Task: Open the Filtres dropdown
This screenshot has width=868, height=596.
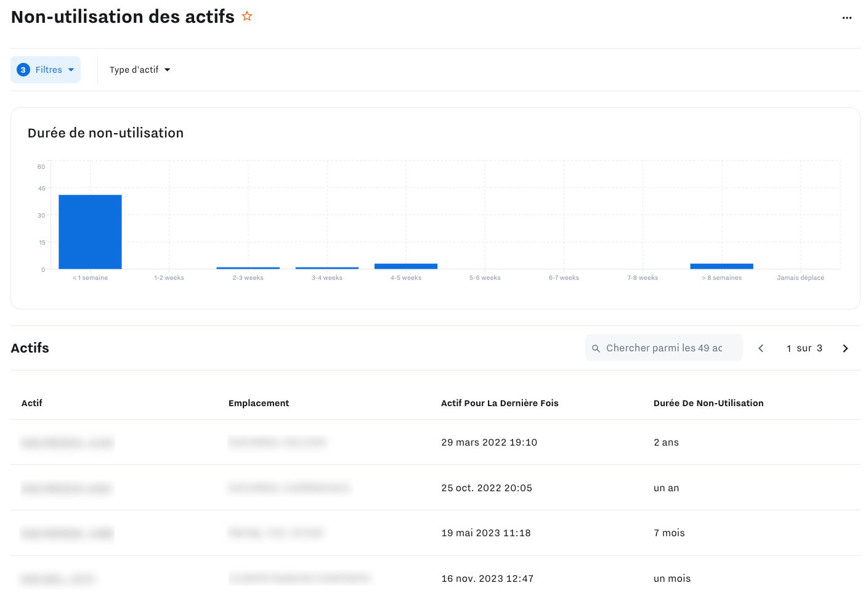Action: [x=48, y=70]
